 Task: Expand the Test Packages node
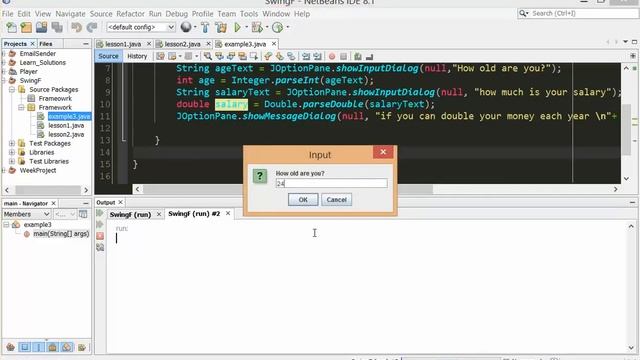tap(12, 143)
